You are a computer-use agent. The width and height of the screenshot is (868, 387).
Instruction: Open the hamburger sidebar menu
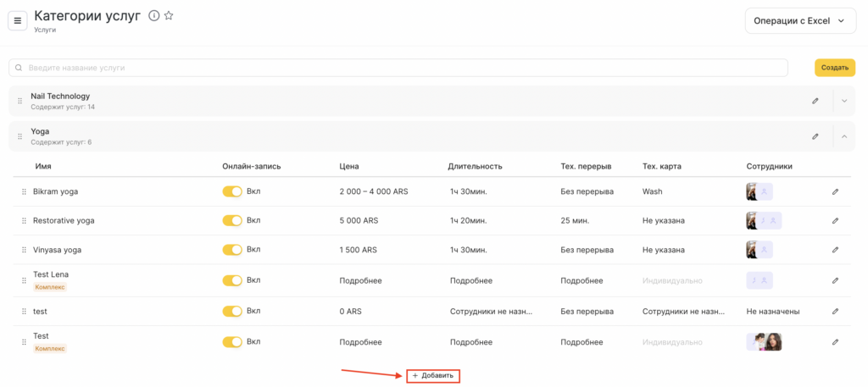coord(18,20)
